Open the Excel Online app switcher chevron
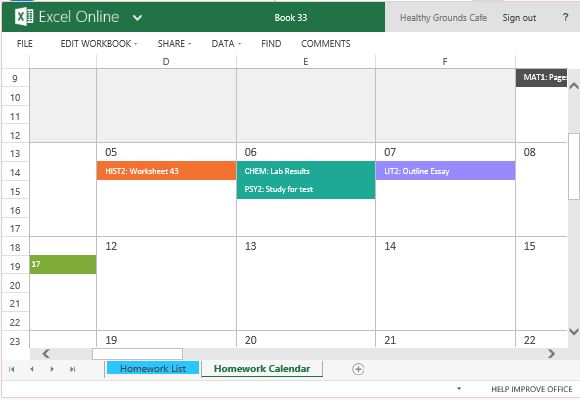This screenshot has height=400, width=580. click(x=137, y=18)
